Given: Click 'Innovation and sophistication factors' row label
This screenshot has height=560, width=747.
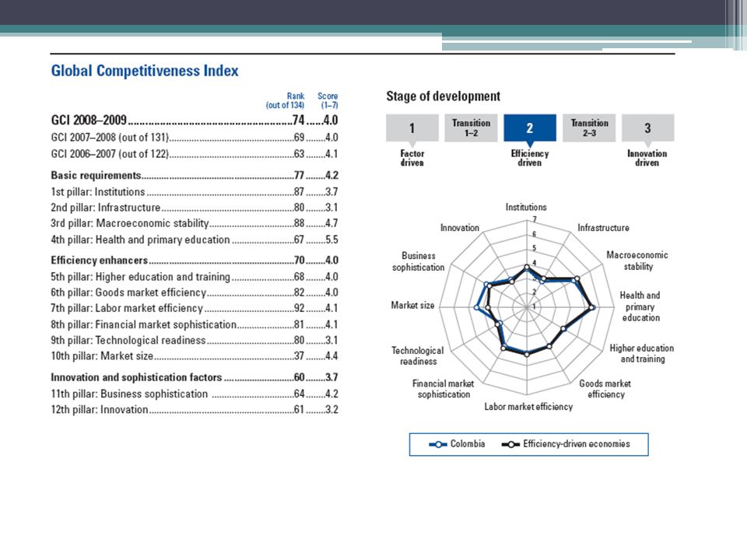Looking at the screenshot, I should (x=136, y=377).
